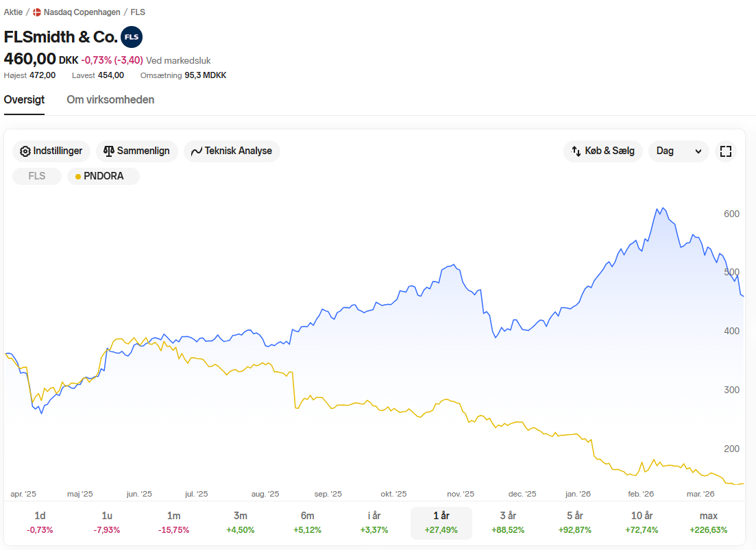The height and width of the screenshot is (550, 756).
Task: Select the max time range
Action: click(708, 523)
